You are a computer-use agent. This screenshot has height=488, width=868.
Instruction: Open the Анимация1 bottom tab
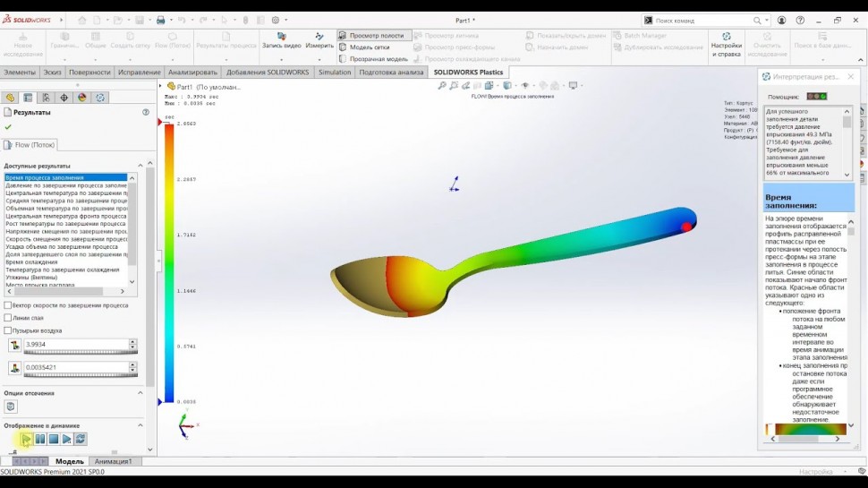click(x=113, y=461)
